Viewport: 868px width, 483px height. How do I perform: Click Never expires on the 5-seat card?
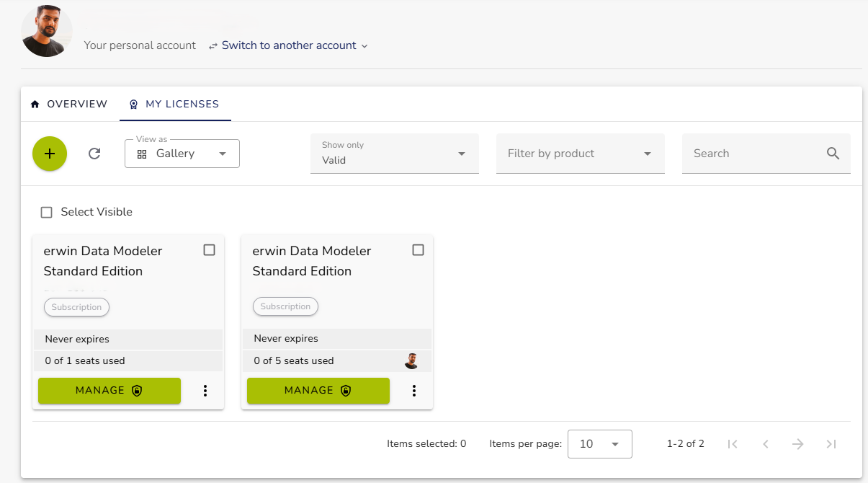(x=286, y=338)
